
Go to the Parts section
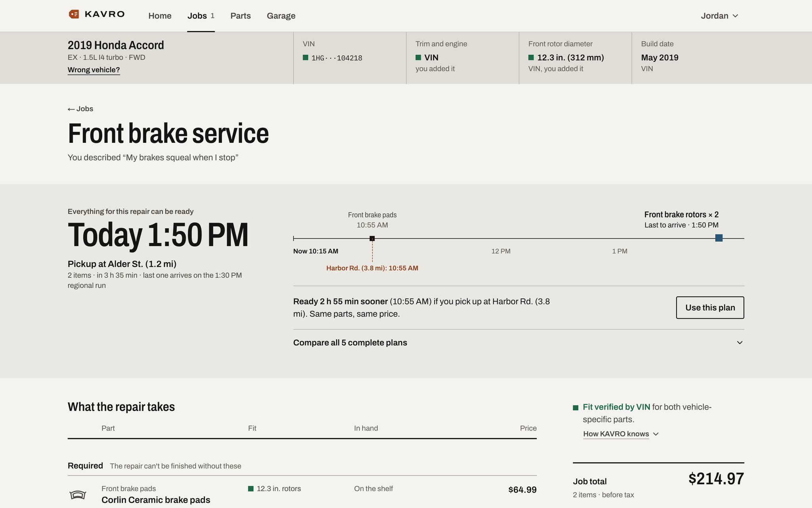point(240,16)
